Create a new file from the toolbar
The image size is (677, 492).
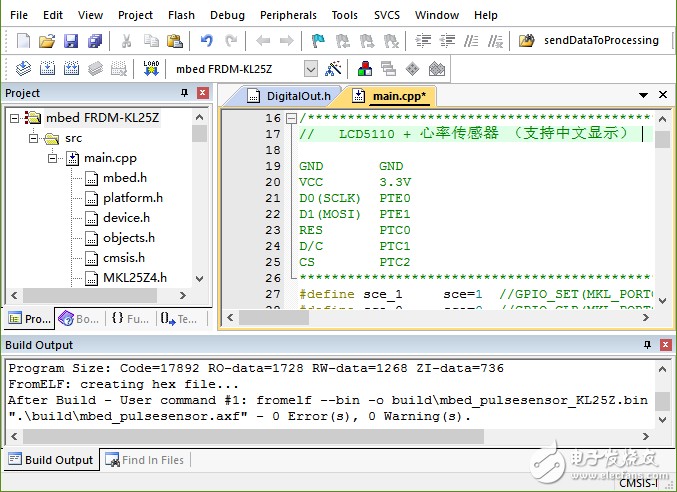pyautogui.click(x=24, y=41)
